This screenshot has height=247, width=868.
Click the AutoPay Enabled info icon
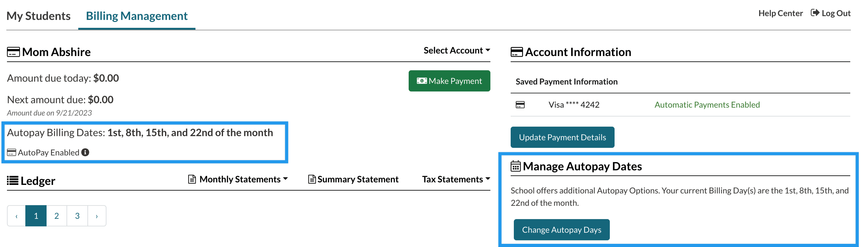pyautogui.click(x=85, y=152)
